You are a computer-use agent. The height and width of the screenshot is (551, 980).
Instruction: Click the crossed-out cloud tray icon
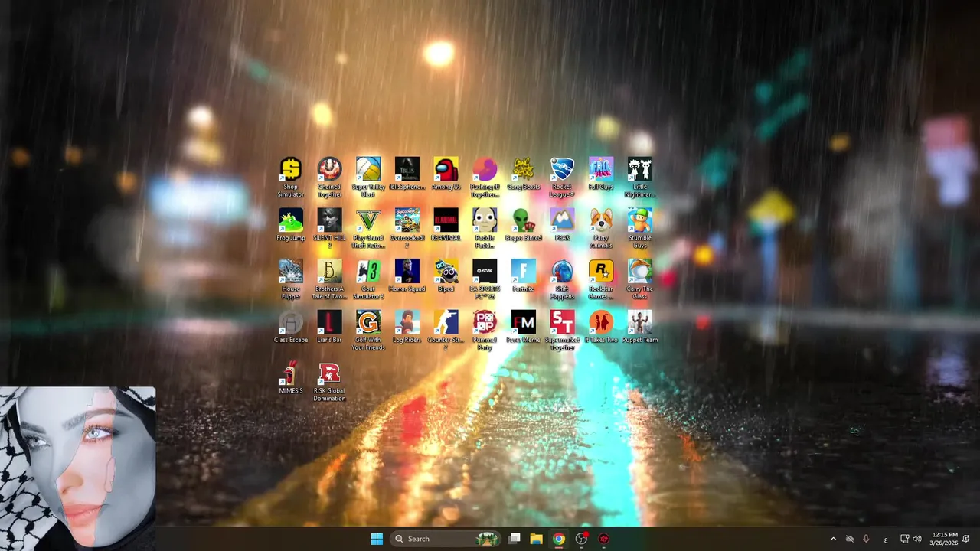click(849, 539)
